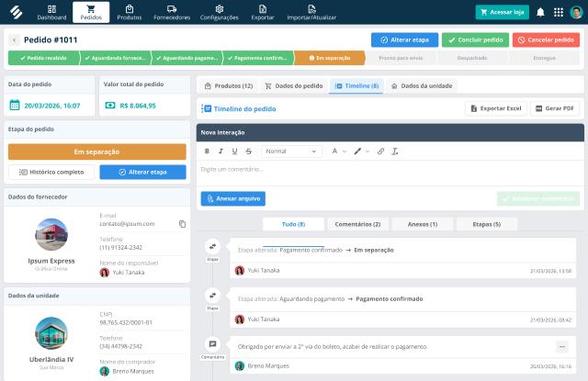Click the Concluir pedido button

pos(475,39)
